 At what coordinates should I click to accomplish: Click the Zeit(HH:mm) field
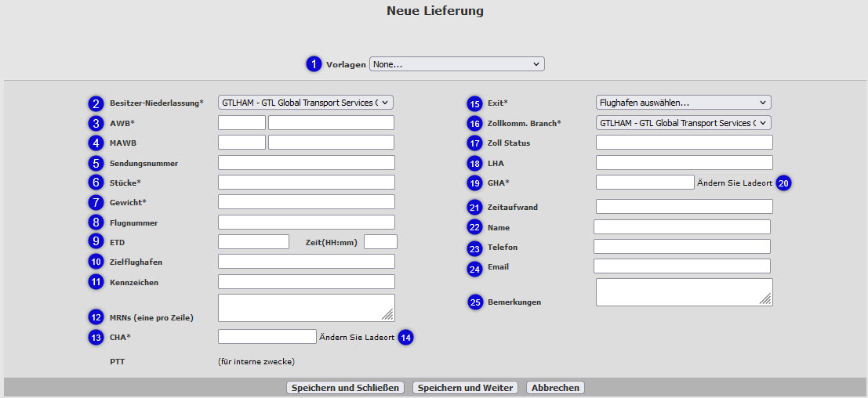[x=381, y=241]
